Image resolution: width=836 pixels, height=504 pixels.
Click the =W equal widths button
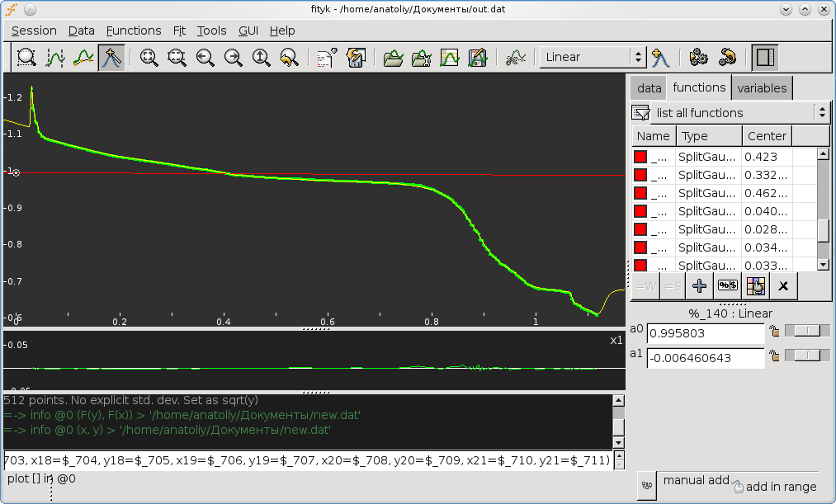(x=645, y=286)
